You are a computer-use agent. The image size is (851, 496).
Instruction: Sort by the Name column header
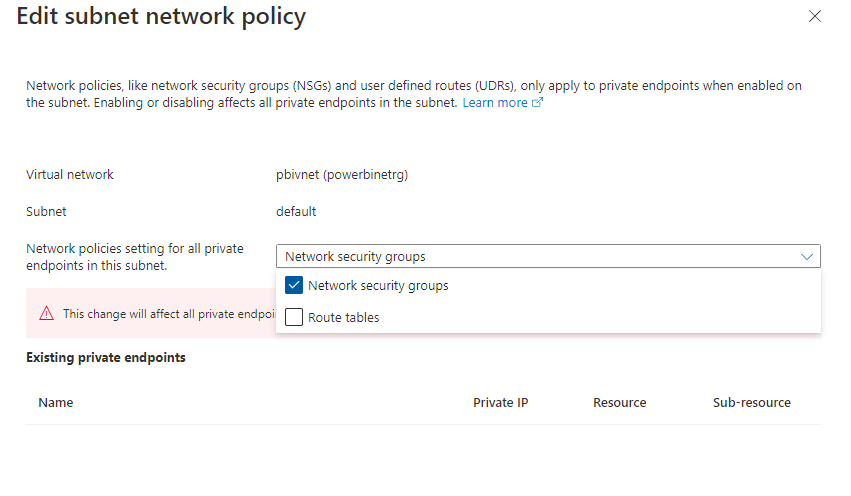[x=56, y=403]
